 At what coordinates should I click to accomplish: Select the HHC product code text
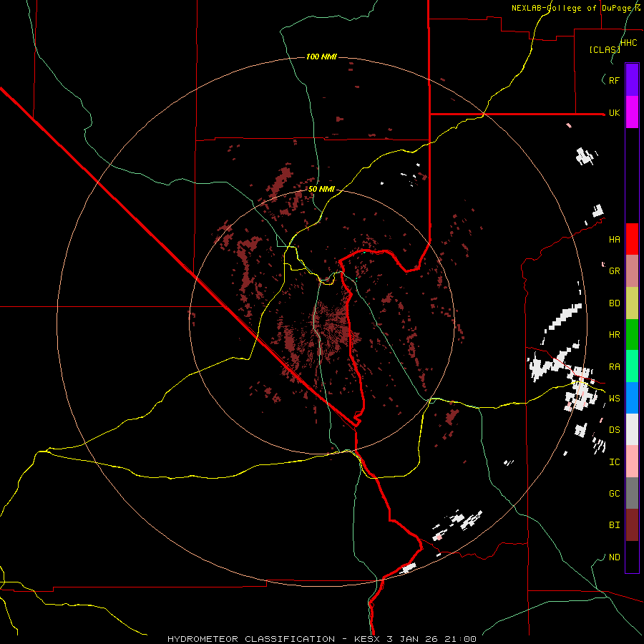pos(628,43)
